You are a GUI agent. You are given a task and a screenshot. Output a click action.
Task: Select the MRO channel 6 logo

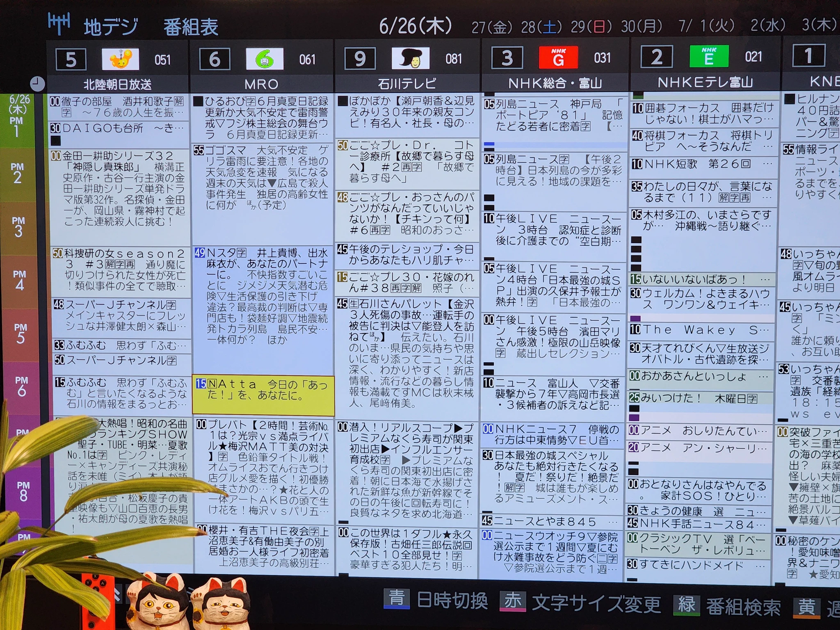[265, 59]
